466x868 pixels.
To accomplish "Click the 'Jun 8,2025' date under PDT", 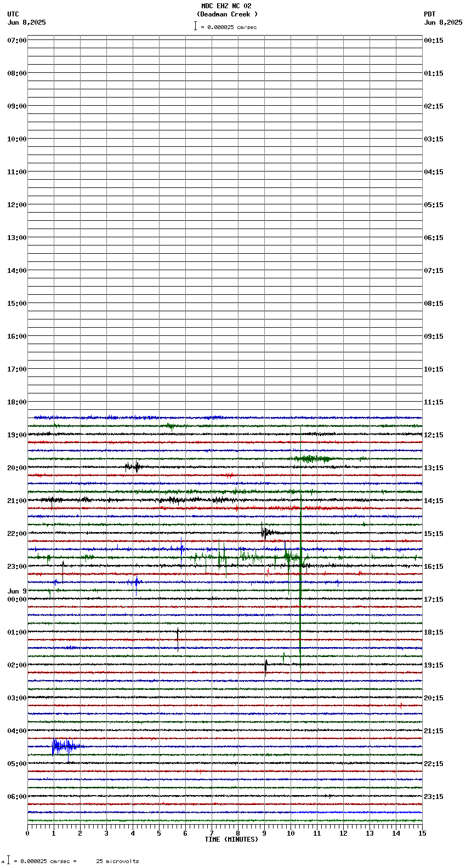I will click(x=443, y=22).
